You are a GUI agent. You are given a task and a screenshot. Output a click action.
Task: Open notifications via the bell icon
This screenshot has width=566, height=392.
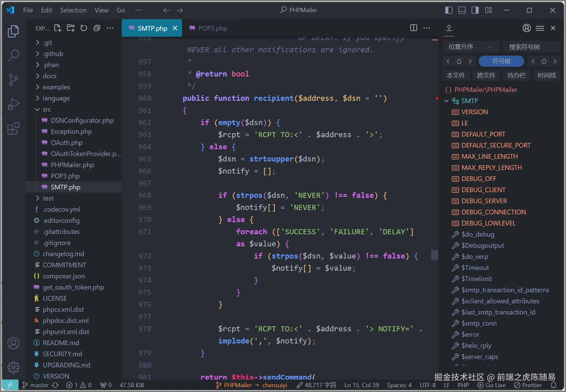[x=553, y=385]
